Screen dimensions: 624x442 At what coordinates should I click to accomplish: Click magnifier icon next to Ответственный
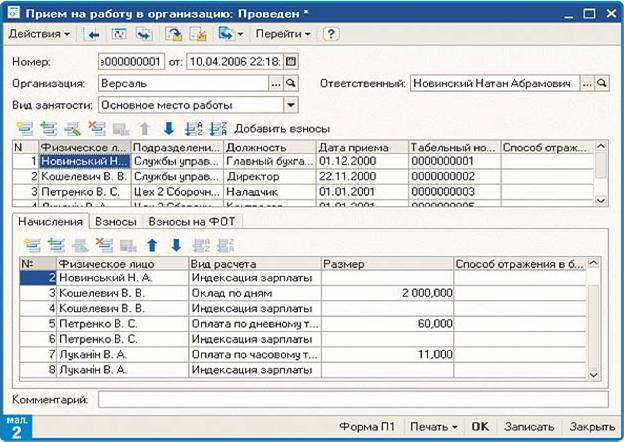coord(602,84)
